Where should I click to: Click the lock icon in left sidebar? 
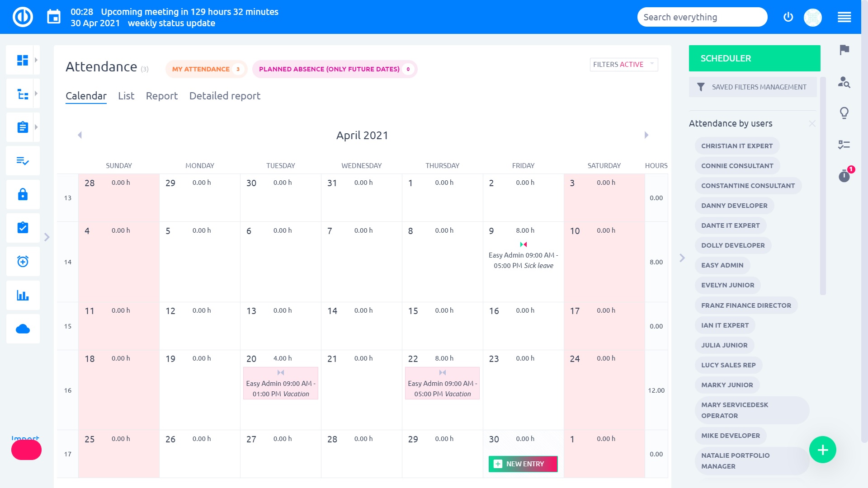click(23, 194)
